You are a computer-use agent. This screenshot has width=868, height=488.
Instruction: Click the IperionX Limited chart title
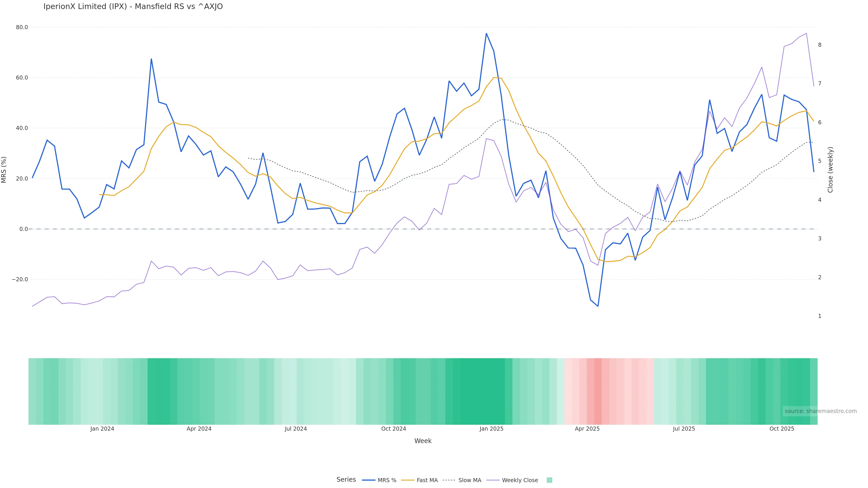pyautogui.click(x=133, y=6)
